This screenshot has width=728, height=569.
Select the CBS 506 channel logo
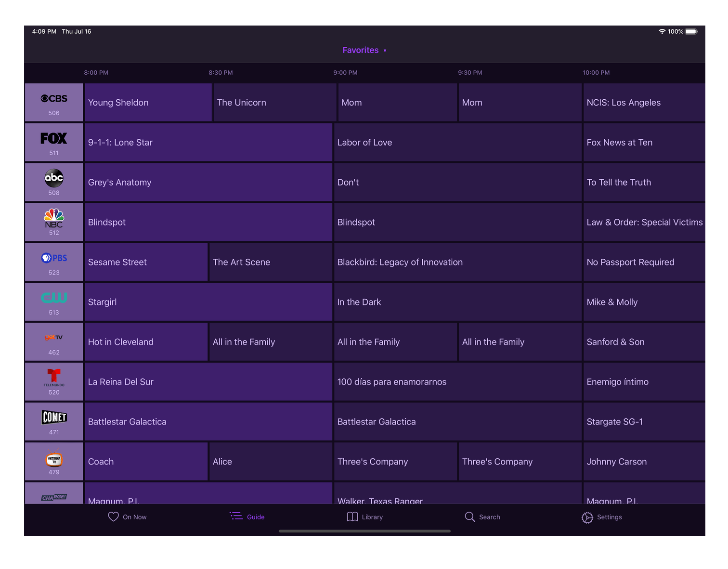[x=54, y=98]
